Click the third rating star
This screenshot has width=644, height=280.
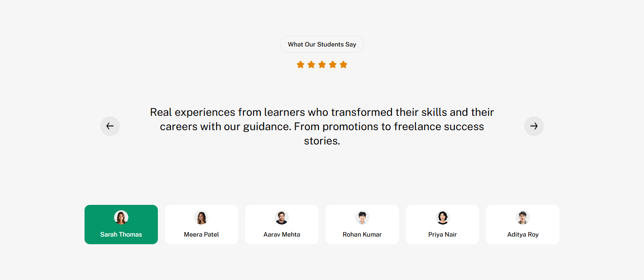322,65
